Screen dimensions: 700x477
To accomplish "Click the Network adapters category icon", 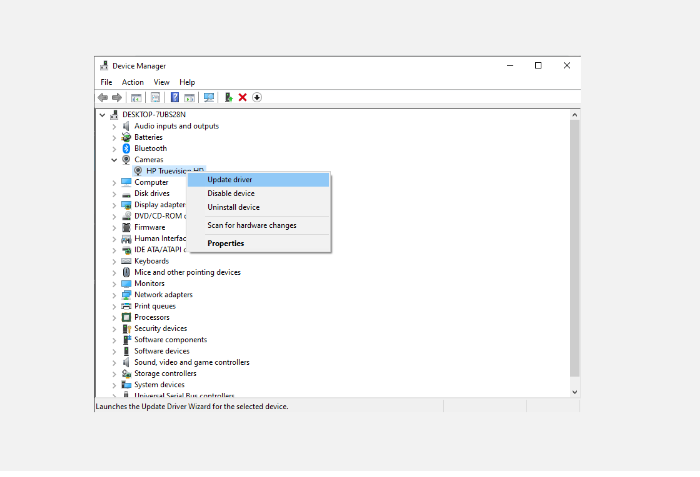I will [126, 294].
